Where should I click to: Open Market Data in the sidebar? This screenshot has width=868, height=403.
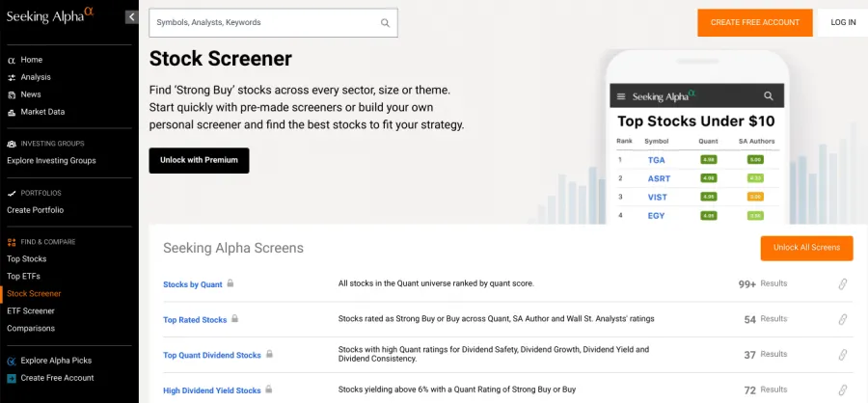tap(42, 111)
